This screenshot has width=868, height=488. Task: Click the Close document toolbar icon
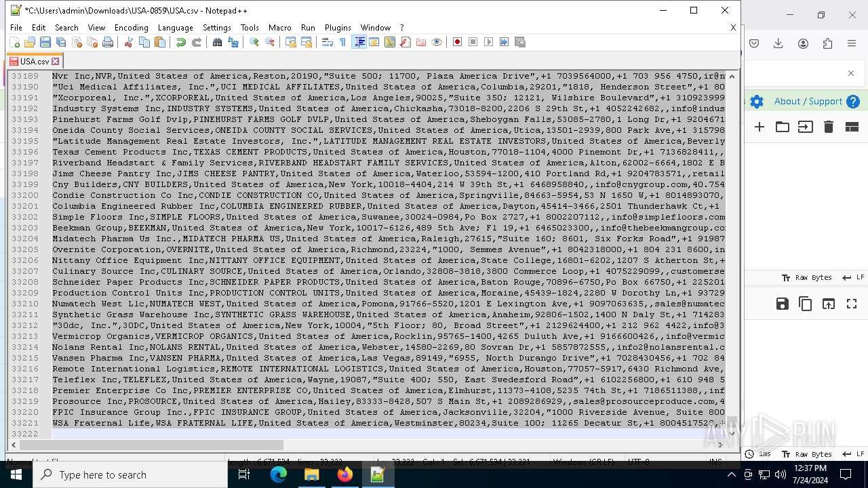click(x=77, y=42)
